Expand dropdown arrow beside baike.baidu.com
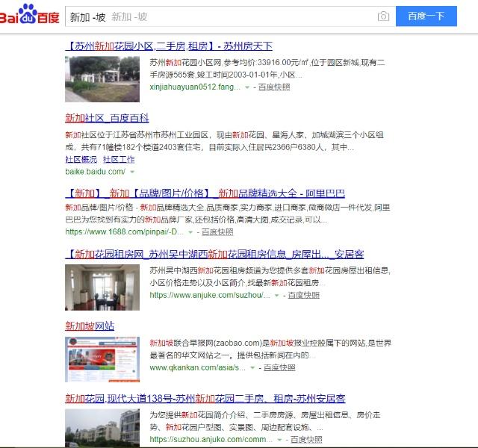The width and height of the screenshot is (478, 448). pyautogui.click(x=132, y=172)
